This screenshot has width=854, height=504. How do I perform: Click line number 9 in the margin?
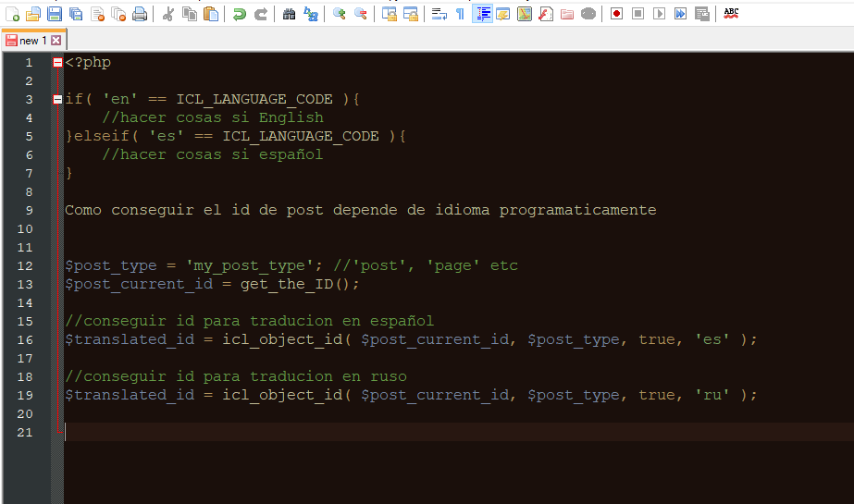click(29, 211)
